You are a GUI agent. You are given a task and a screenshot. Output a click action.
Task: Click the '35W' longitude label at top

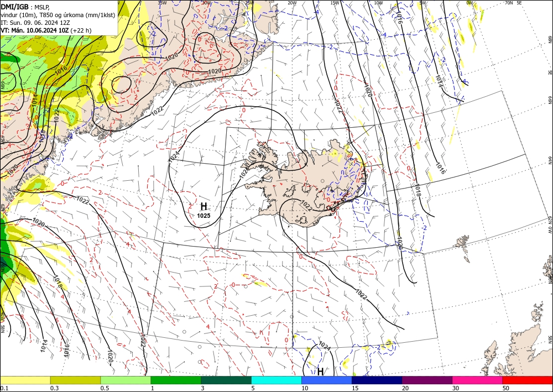tap(162, 3)
